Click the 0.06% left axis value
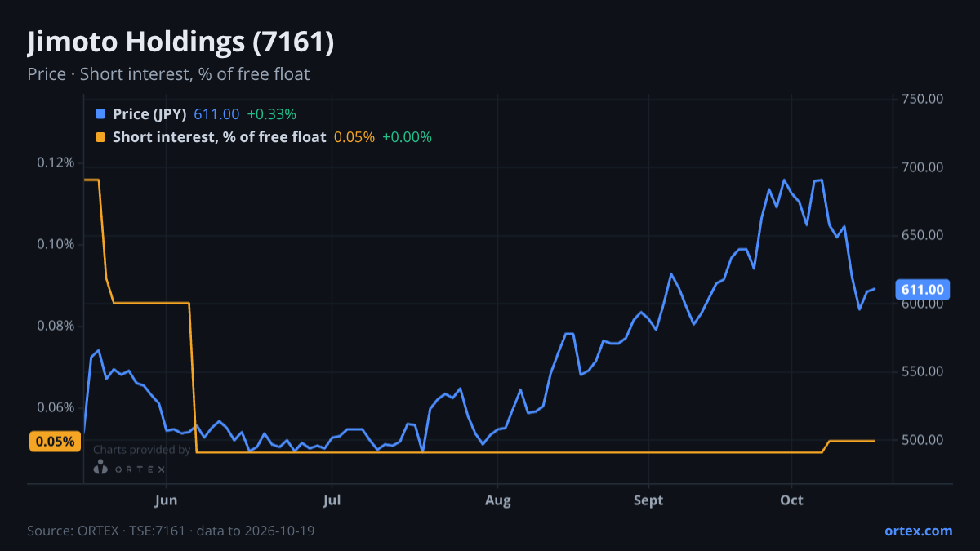 pyautogui.click(x=56, y=407)
